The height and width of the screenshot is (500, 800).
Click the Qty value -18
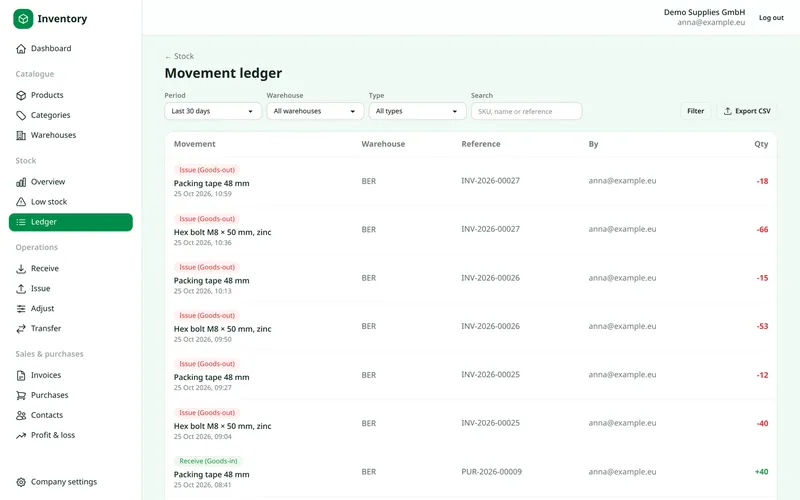[x=762, y=181]
